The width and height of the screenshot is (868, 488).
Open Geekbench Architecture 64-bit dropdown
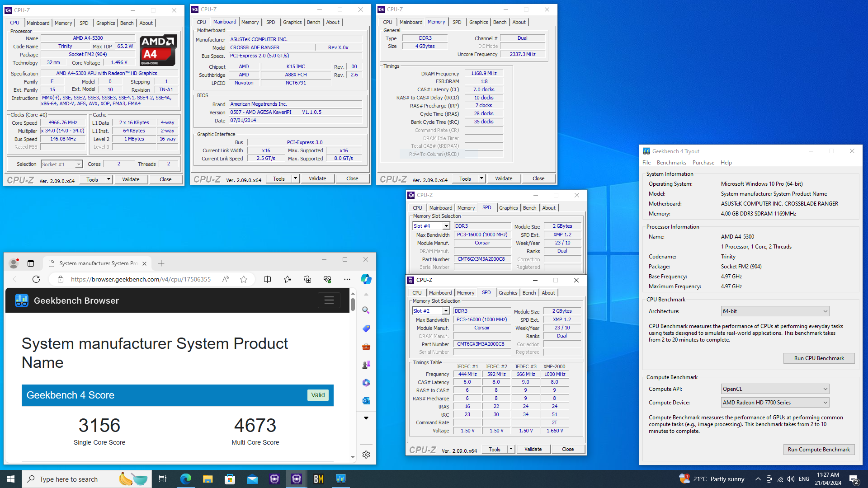775,311
